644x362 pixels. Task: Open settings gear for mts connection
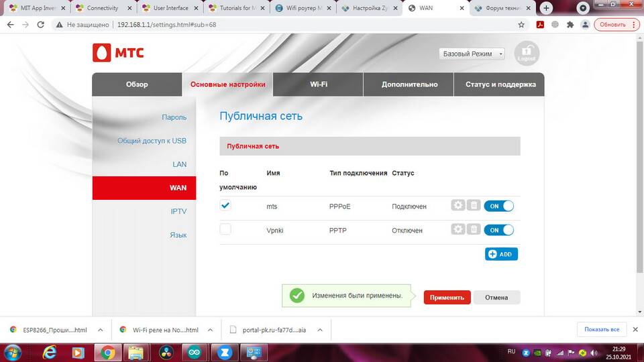pos(458,205)
